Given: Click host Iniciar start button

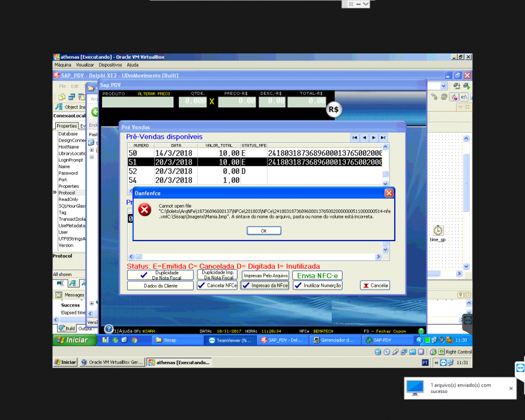Looking at the screenshot, I should (65, 362).
